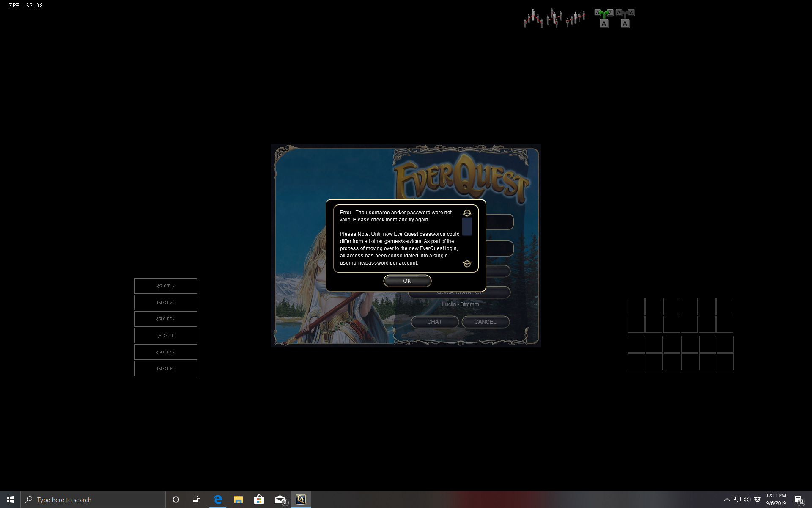This screenshot has width=812, height=508.
Task: Launch Microsoft Edge from the taskbar
Action: point(218,500)
